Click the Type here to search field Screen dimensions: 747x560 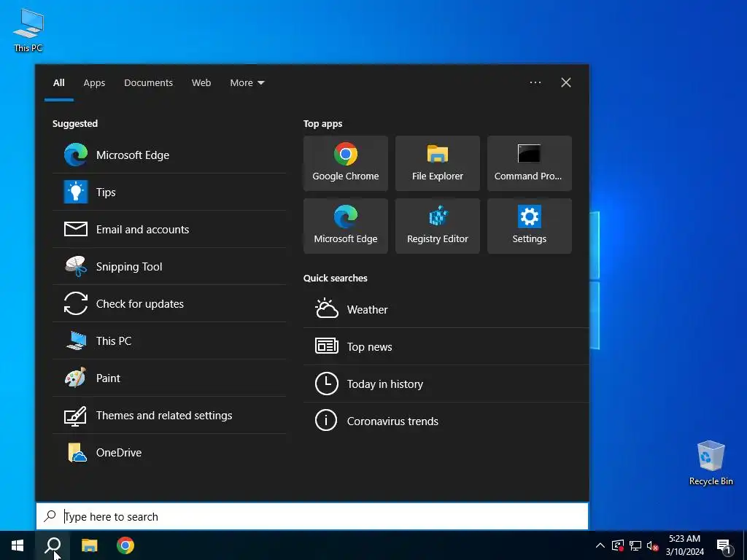(312, 516)
